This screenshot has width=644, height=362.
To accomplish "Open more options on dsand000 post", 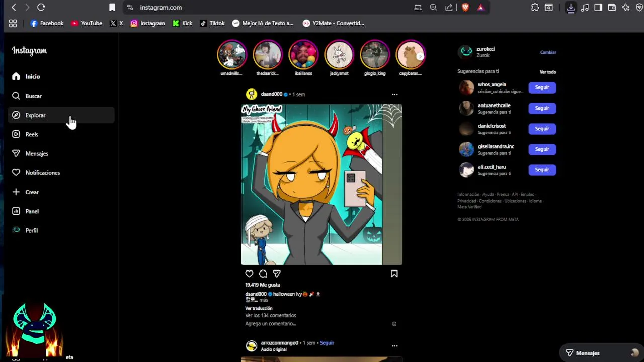I will point(395,94).
